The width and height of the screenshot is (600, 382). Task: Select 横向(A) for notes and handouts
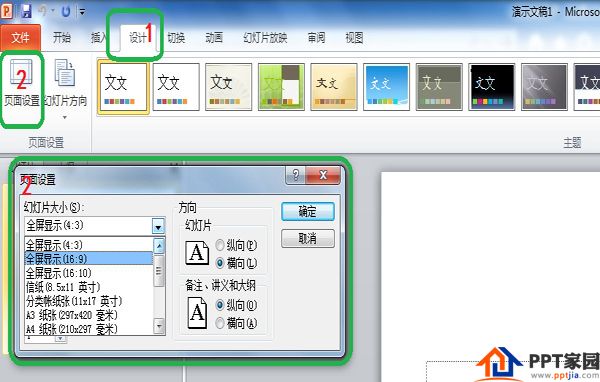(236, 323)
